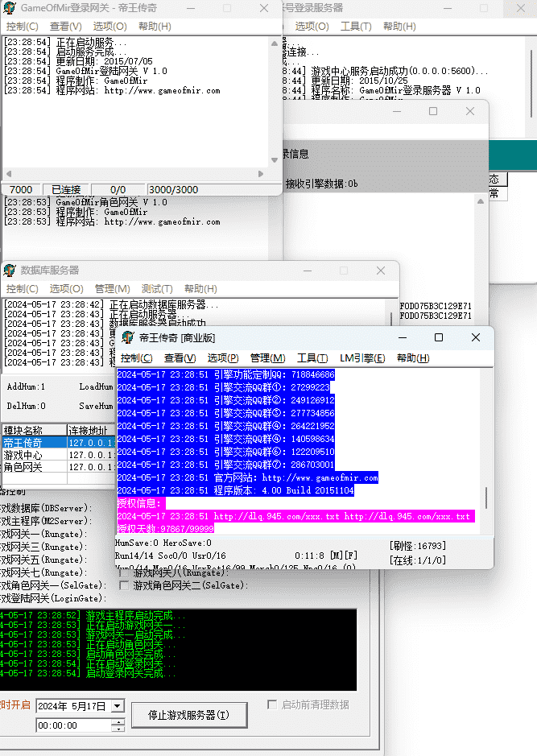
Task: Click the 官方网站 http://www.gameofmir.com log line
Action: click(248, 477)
